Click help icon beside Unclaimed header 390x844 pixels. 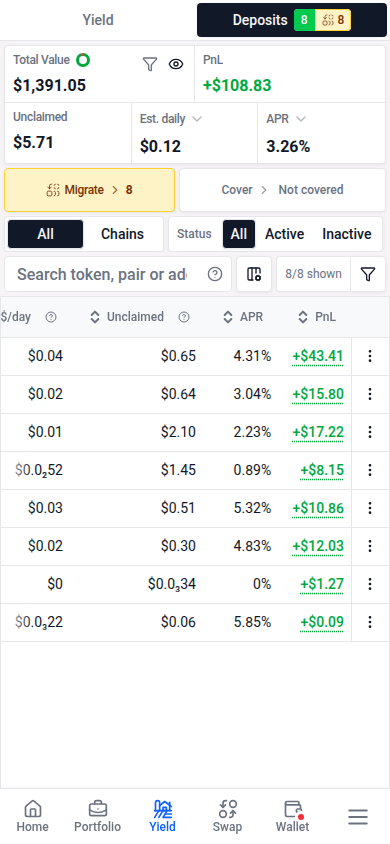[184, 317]
